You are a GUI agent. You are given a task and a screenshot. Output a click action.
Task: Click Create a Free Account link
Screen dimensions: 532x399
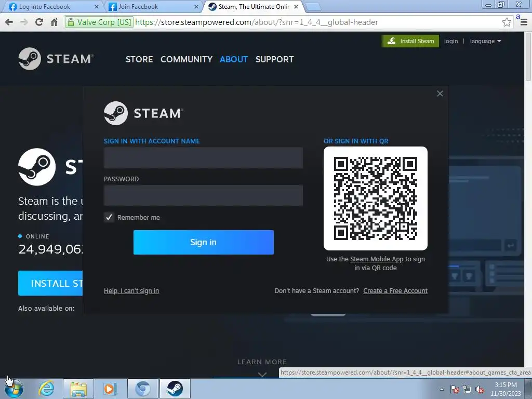tap(395, 291)
